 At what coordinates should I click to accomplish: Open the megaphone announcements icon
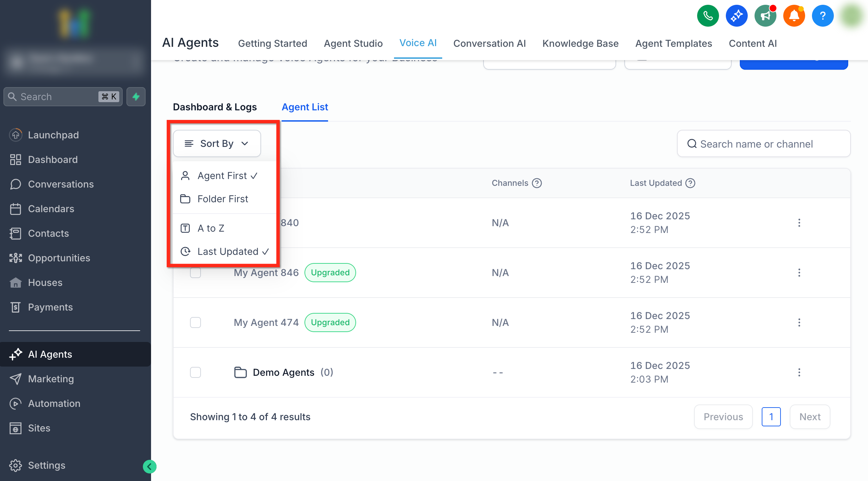click(765, 16)
